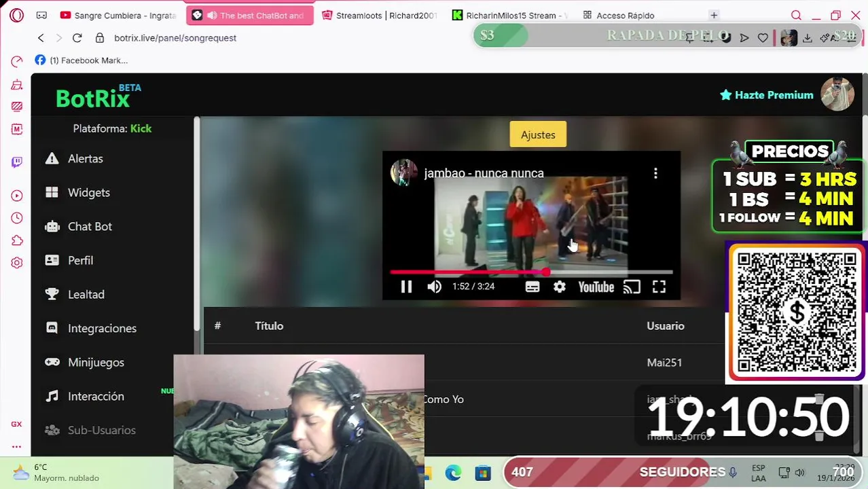
Task: Open Opera sidebar three-dot more menu
Action: [x=16, y=446]
